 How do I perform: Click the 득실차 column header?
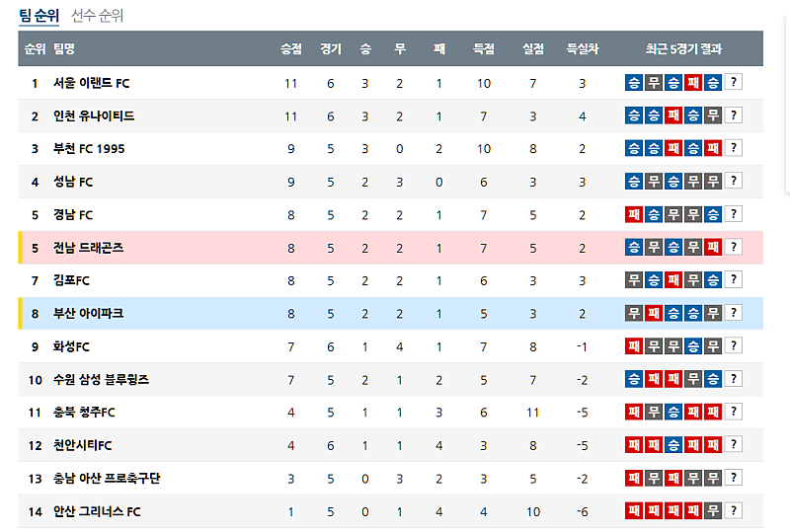point(582,48)
